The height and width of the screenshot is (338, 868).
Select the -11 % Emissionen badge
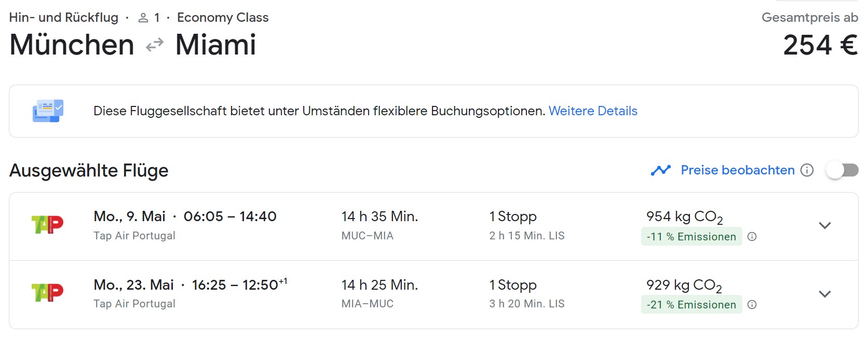691,237
